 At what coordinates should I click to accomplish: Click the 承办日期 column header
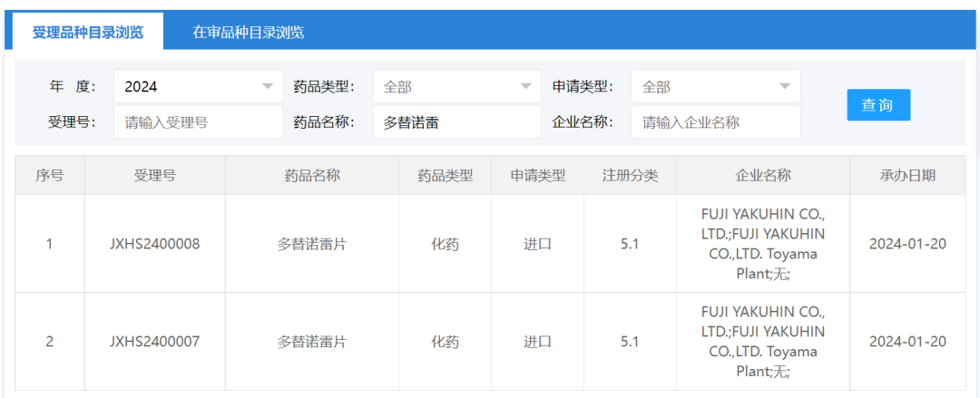pyautogui.click(x=907, y=176)
